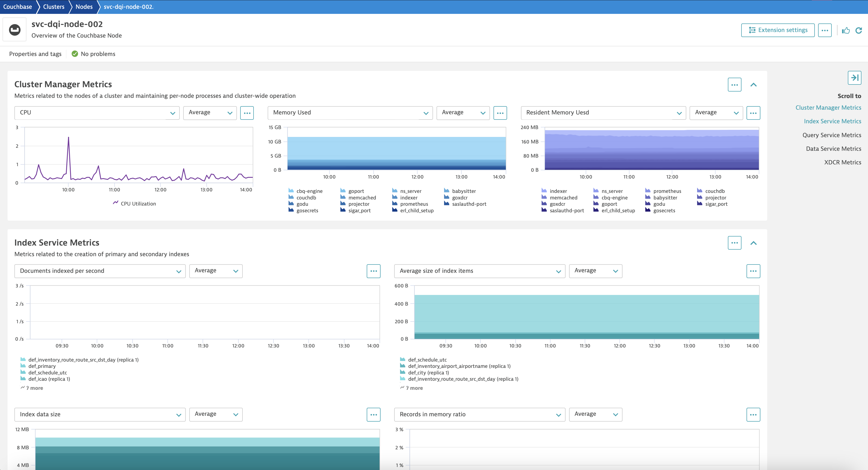Go to Clusters breadcrumb

click(x=54, y=7)
